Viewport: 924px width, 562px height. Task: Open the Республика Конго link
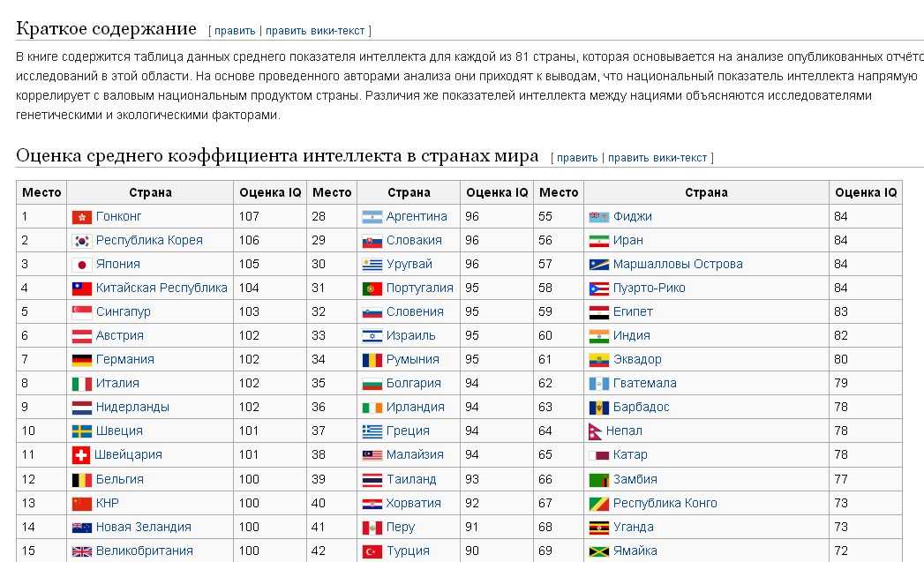pyautogui.click(x=665, y=503)
